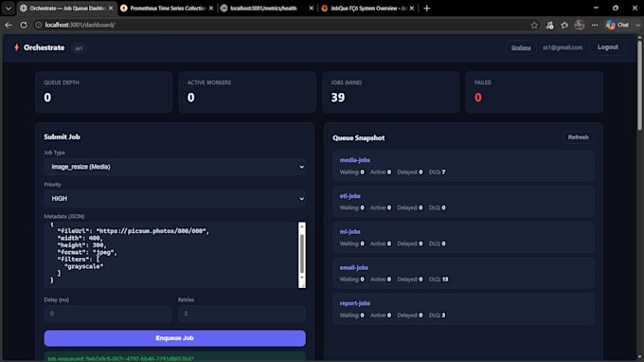Click the green Job enqueued confirmation message

(174, 357)
